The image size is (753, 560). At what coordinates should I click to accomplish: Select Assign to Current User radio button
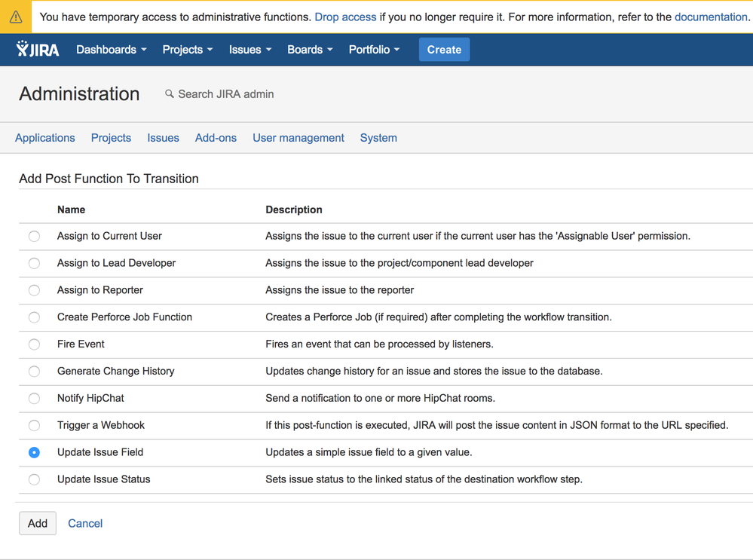(x=34, y=237)
